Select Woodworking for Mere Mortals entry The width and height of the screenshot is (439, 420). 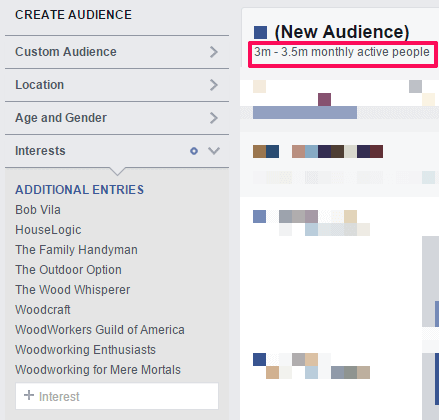[98, 370]
